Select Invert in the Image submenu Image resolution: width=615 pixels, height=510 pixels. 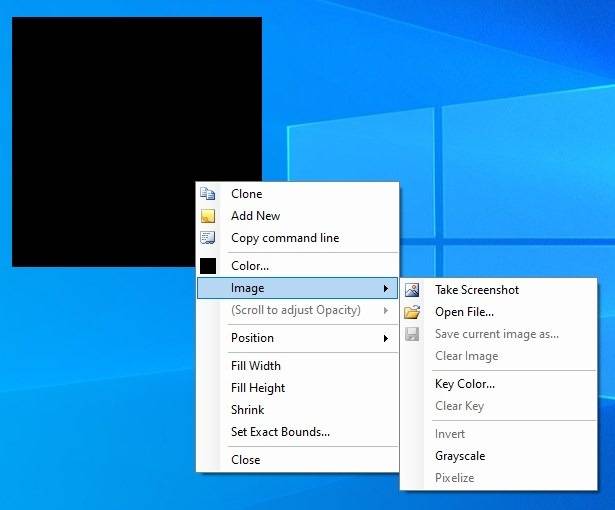pos(499,434)
